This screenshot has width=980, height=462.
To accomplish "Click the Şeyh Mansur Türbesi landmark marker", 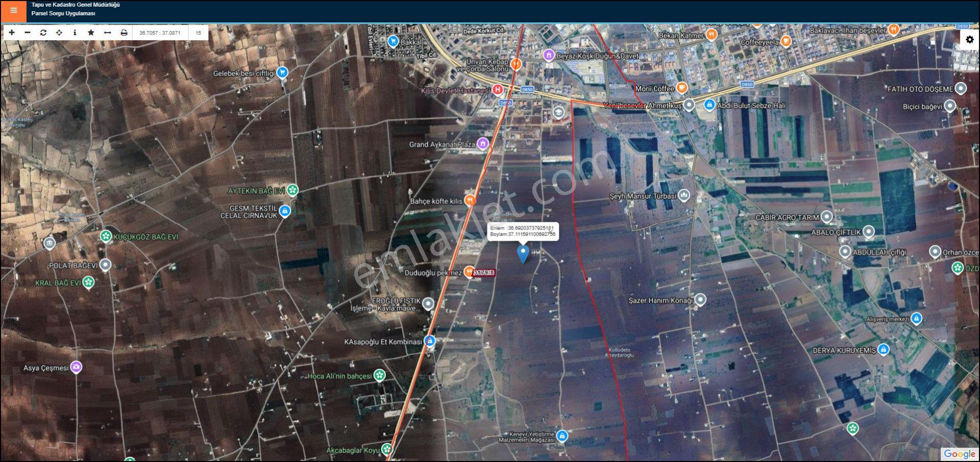I will 684,195.
